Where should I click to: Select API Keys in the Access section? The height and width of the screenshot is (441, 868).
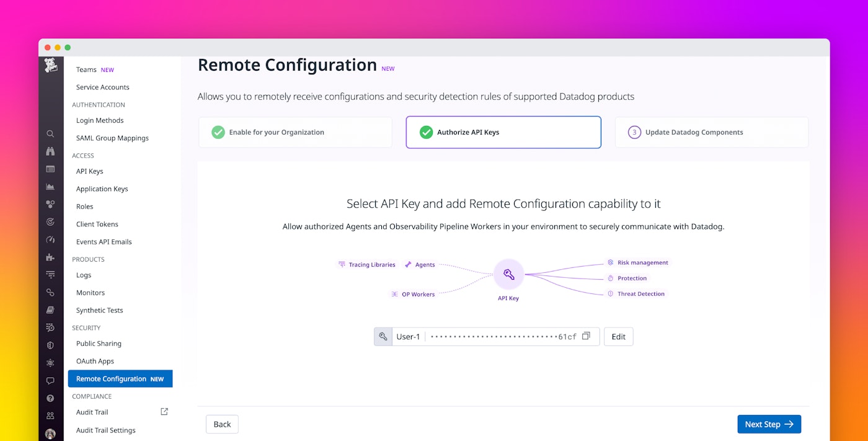pos(90,171)
